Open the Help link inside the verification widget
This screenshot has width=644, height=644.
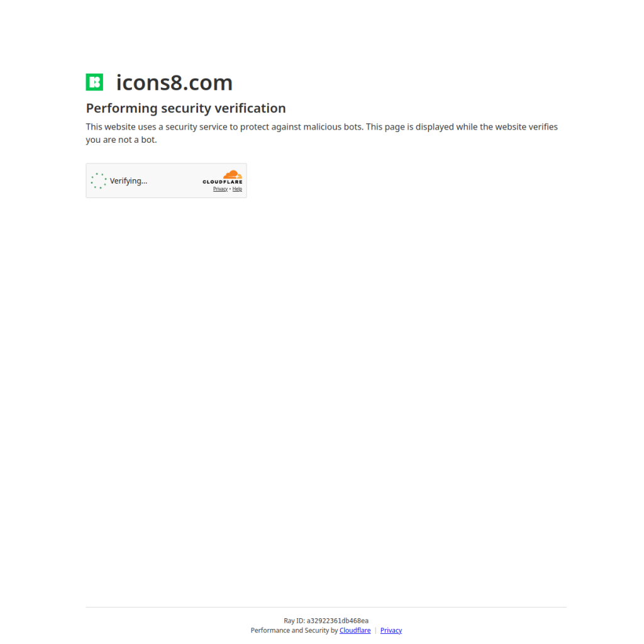click(237, 189)
